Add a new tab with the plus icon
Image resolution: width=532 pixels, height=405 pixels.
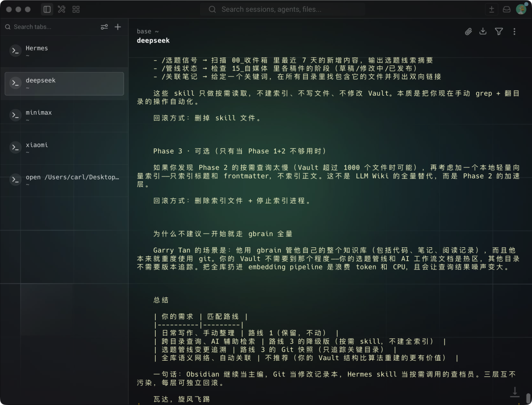pyautogui.click(x=118, y=27)
